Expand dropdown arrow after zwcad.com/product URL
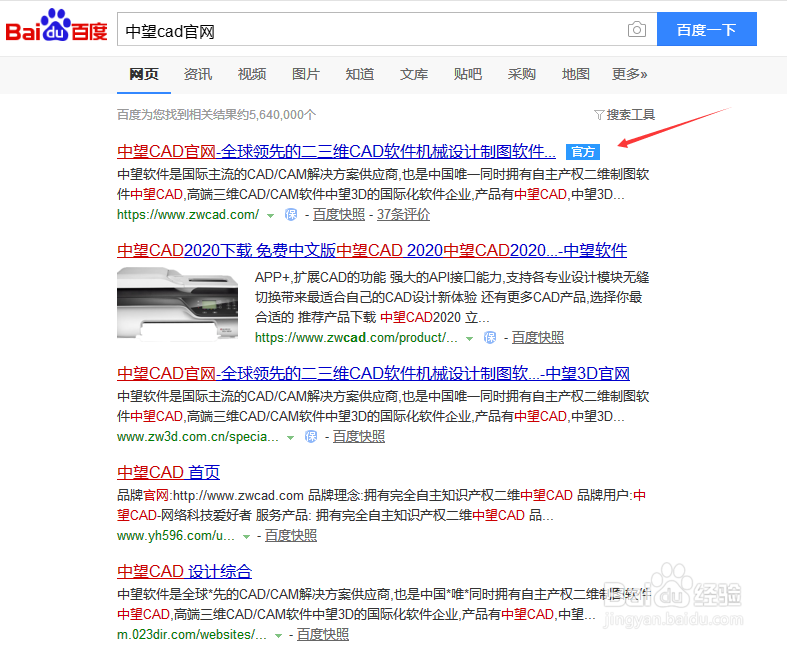 coord(469,339)
